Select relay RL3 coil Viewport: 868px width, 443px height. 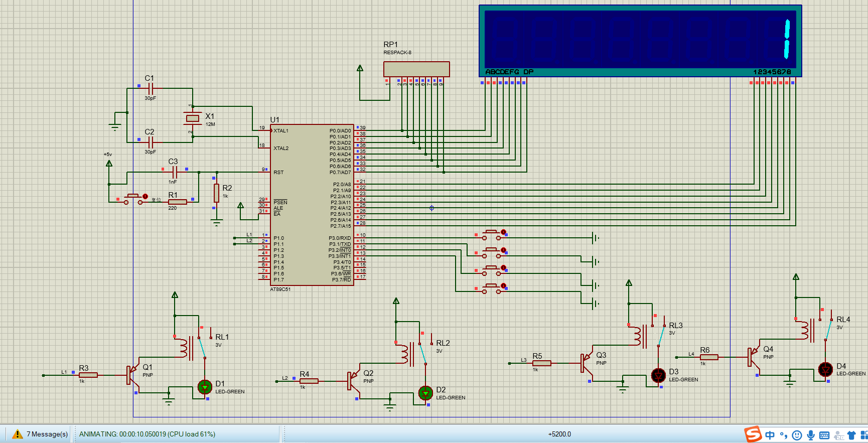point(638,336)
